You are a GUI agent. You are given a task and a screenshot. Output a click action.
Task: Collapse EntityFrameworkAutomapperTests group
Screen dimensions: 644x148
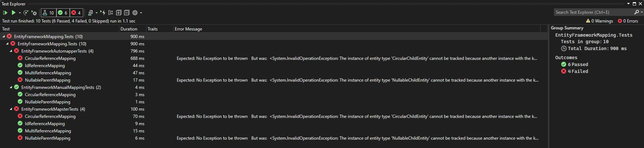pos(11,51)
